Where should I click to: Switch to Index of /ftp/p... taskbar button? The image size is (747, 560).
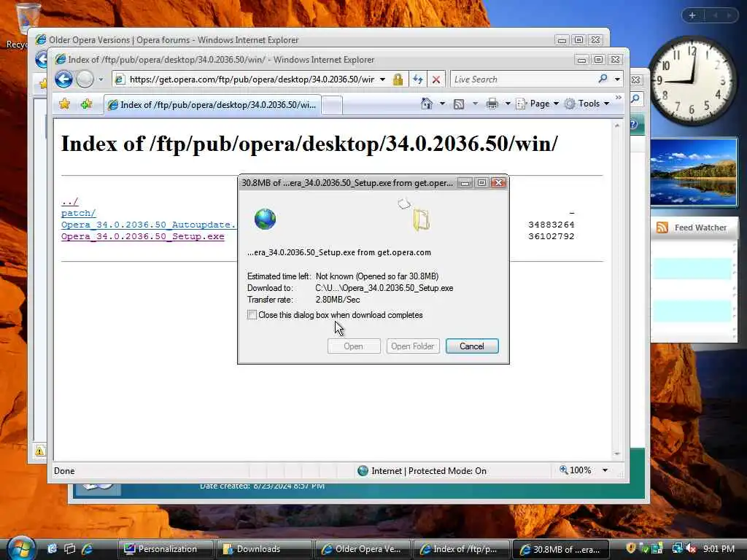[x=461, y=549]
